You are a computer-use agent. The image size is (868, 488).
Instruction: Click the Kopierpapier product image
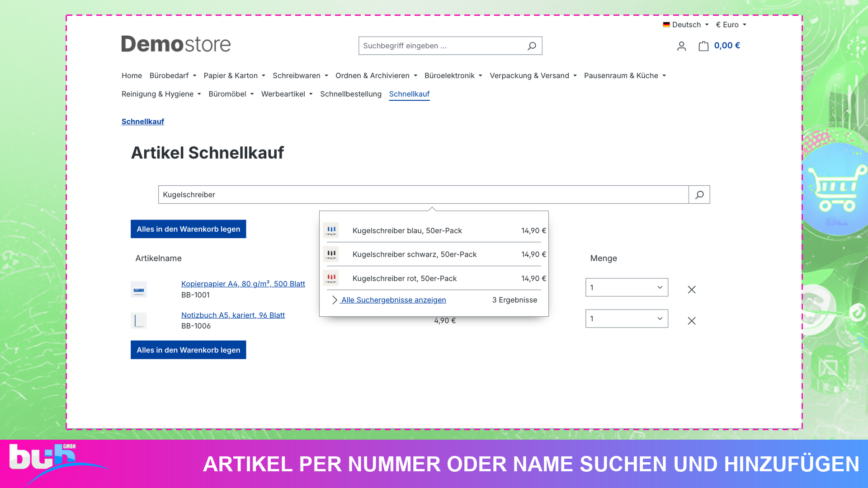tap(139, 289)
